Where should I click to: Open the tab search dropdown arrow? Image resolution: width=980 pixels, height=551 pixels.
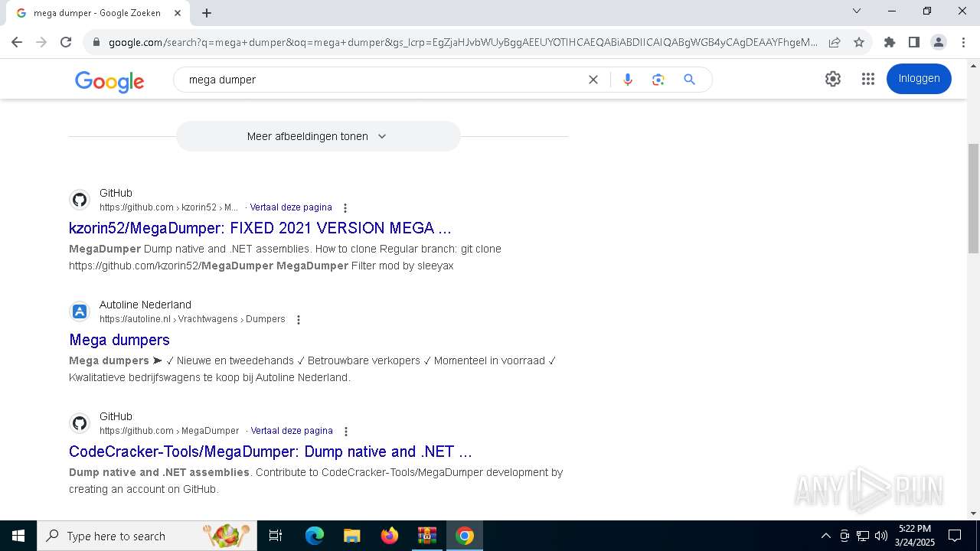point(857,11)
